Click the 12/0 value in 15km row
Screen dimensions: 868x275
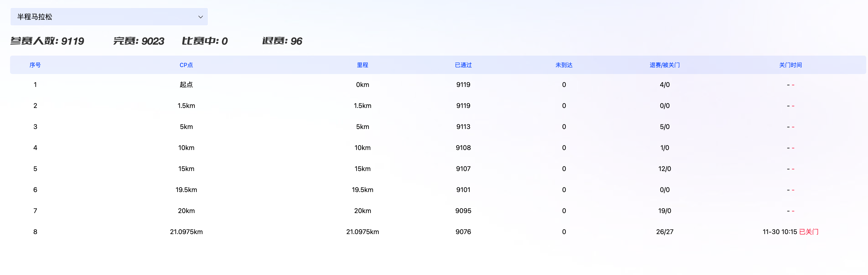(x=664, y=169)
